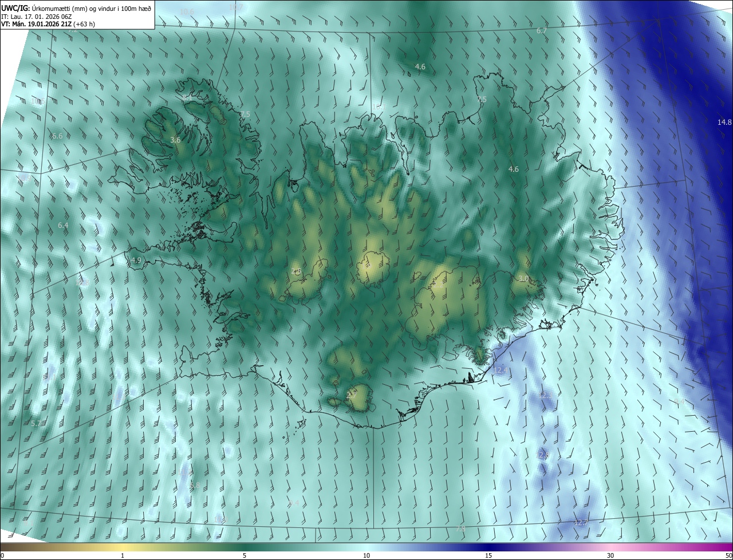The image size is (733, 560).
Task: Click the map value '10.7'
Action: [236, 7]
